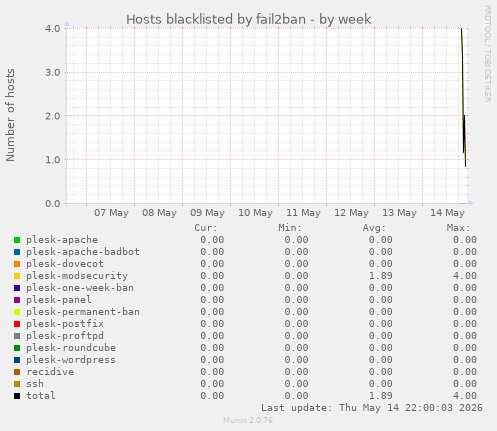
Task: Select the plesk-dovecot legend label
Action: click(x=65, y=264)
